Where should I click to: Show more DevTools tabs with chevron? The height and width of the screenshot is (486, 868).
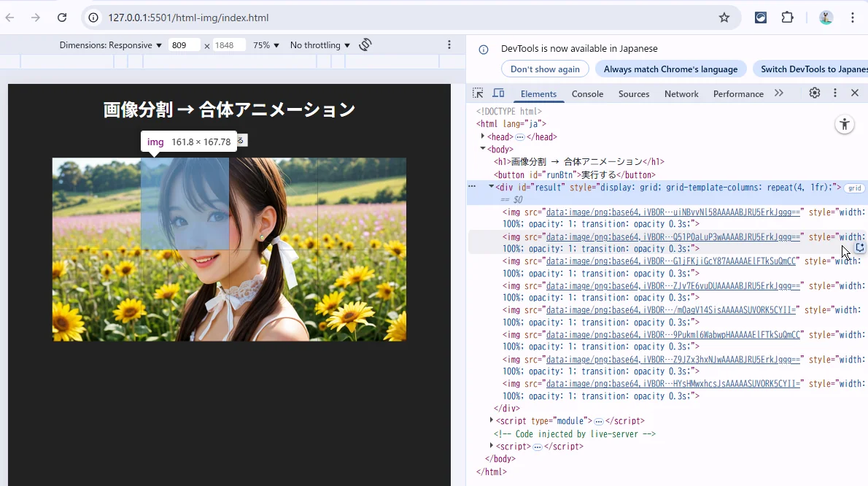(779, 93)
